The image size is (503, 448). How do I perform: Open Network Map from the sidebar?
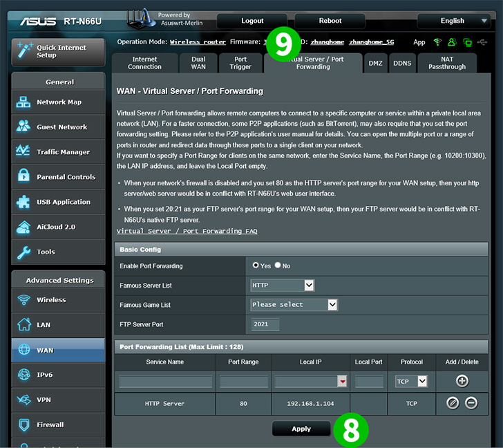(x=58, y=102)
